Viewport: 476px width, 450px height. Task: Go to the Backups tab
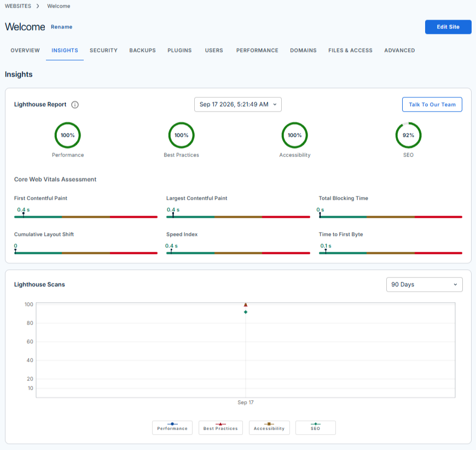pyautogui.click(x=142, y=50)
